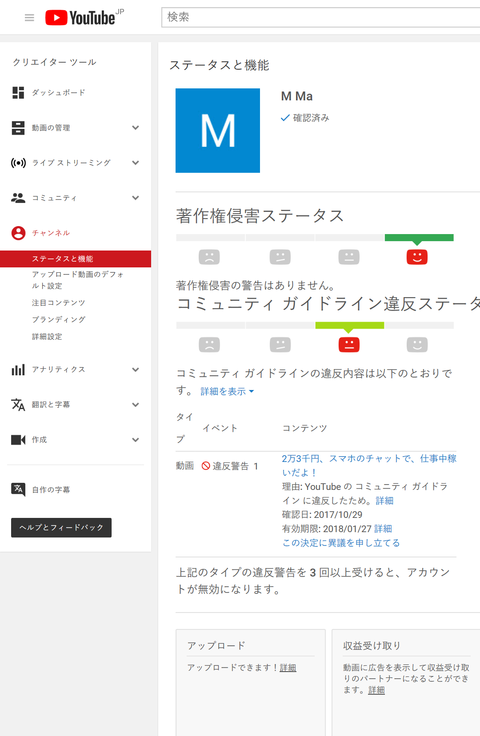480x736 pixels.
Task: Click the 動画の管理 icon
Action: pos(18,128)
